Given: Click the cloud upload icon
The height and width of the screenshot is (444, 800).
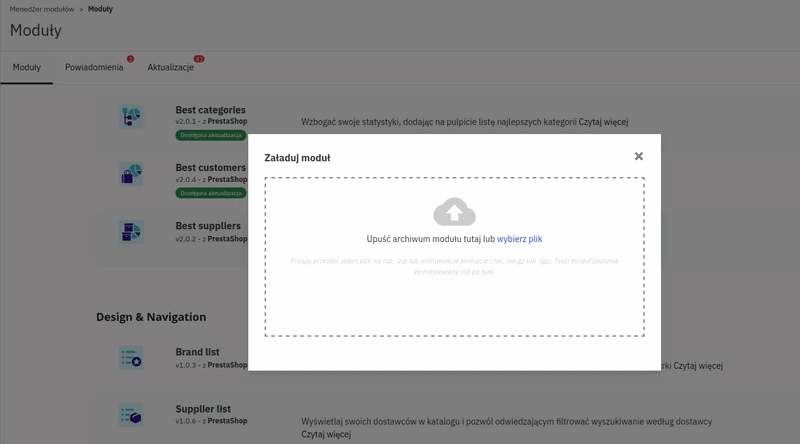Looking at the screenshot, I should point(454,212).
